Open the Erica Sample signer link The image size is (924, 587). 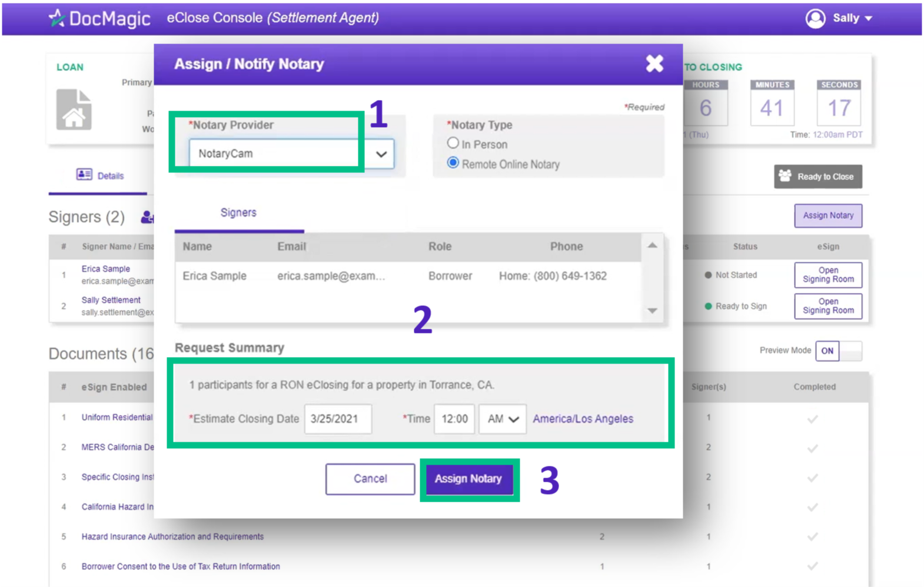(106, 269)
